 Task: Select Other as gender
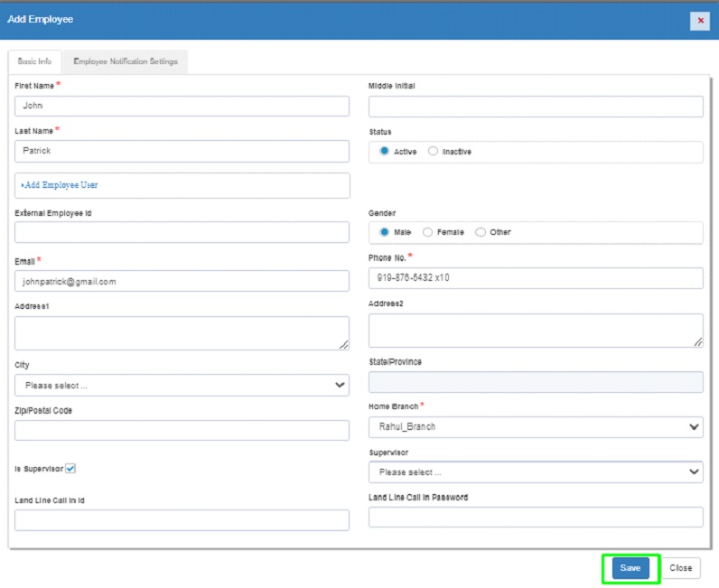click(x=481, y=232)
